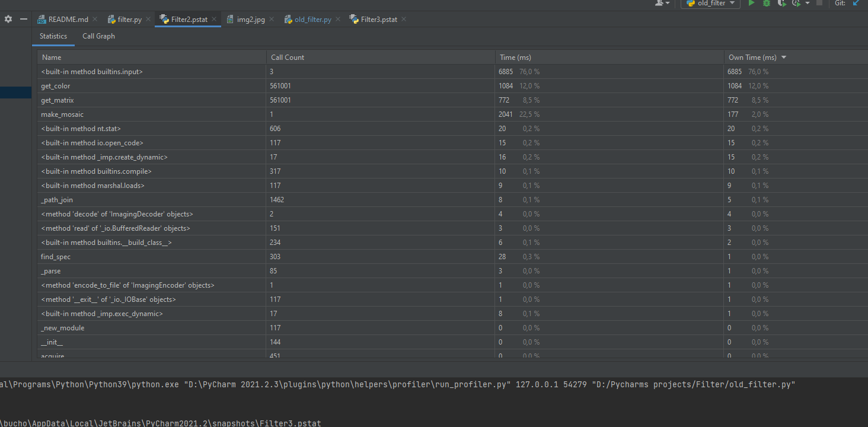Run old_filter with coverage
Screen dimensions: 868x427
click(781, 3)
